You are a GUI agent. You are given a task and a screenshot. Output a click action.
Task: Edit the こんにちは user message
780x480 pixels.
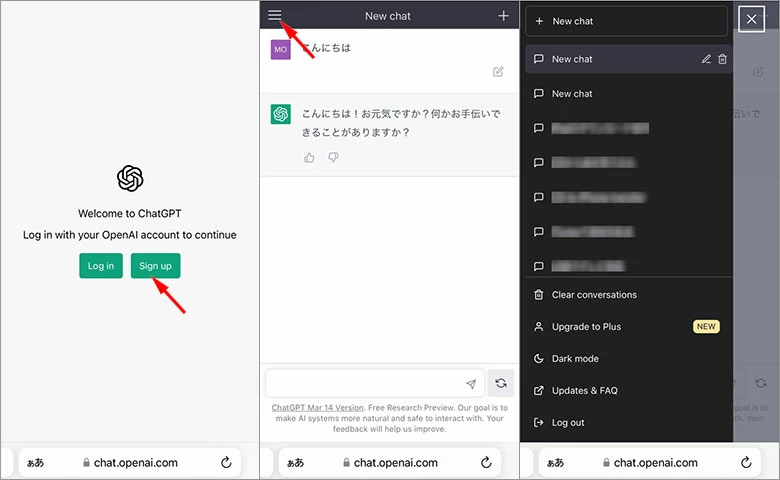(498, 72)
